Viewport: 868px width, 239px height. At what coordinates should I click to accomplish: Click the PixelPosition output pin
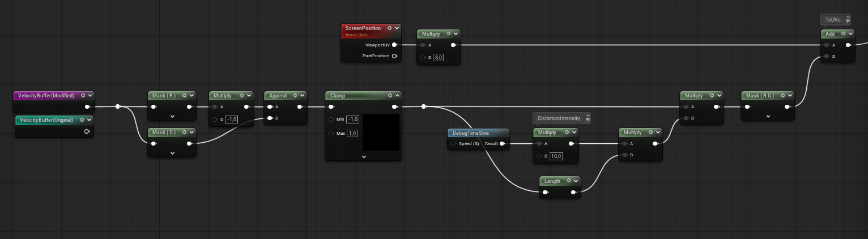click(x=394, y=56)
